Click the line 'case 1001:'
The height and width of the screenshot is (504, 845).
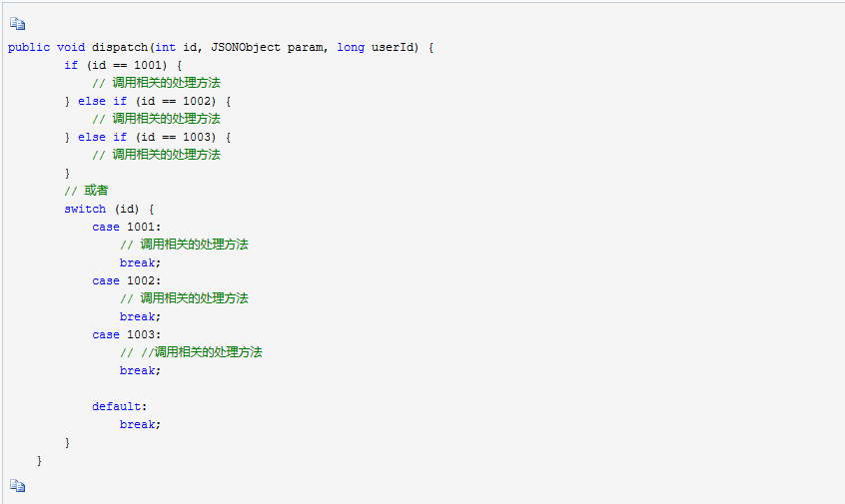click(x=127, y=228)
